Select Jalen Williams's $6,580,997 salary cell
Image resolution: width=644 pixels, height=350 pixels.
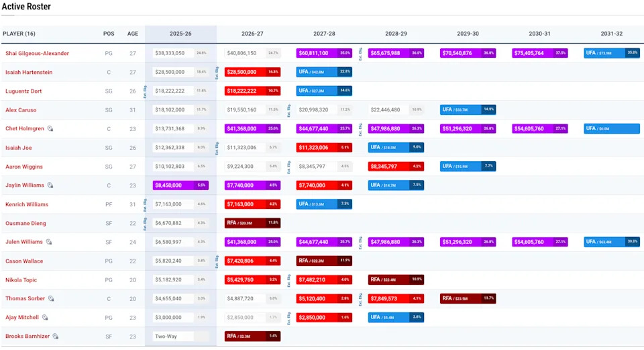(x=180, y=242)
